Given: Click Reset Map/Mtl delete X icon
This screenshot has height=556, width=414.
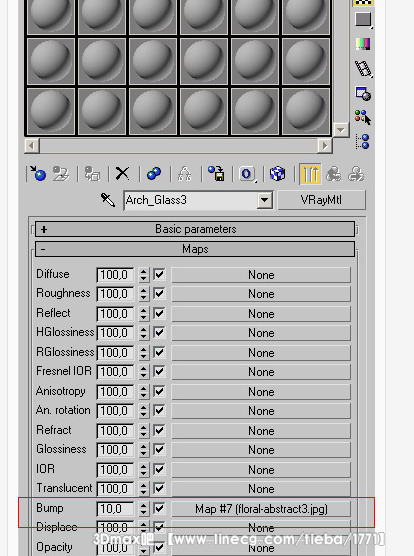Looking at the screenshot, I should pyautogui.click(x=122, y=174).
